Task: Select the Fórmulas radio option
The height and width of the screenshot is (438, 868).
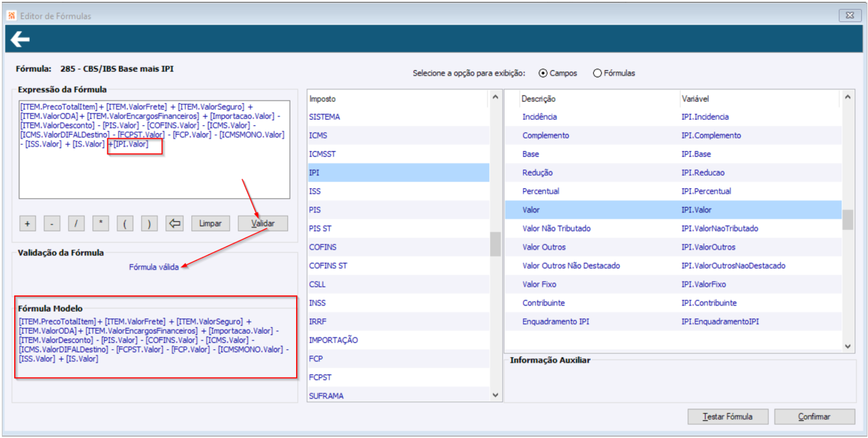Action: coord(614,73)
